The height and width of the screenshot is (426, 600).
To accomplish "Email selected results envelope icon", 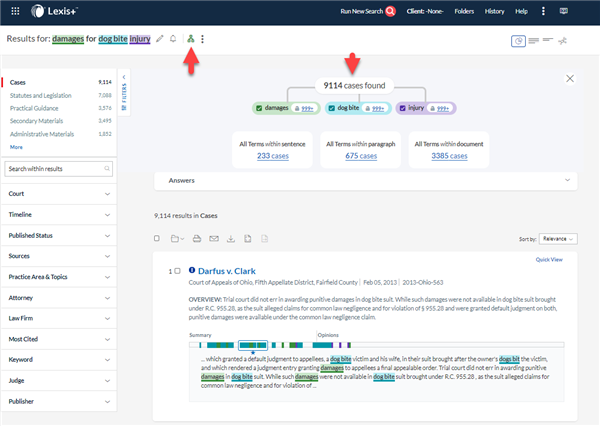I will [214, 238].
